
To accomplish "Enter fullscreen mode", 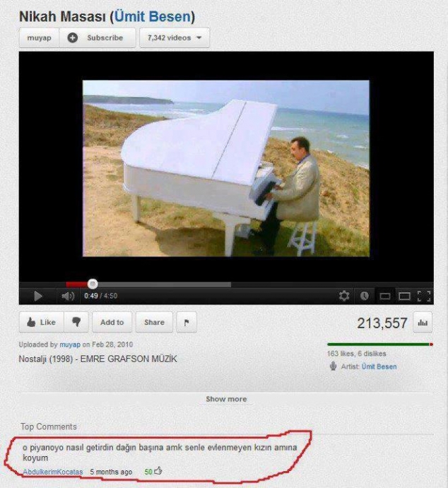I will pos(424,296).
